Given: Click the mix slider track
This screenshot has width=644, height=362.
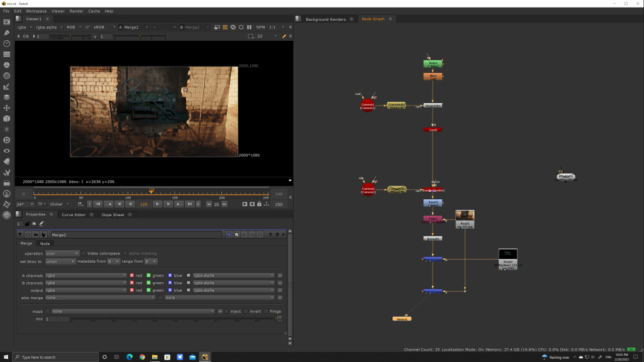Looking at the screenshot, I should click(173, 319).
